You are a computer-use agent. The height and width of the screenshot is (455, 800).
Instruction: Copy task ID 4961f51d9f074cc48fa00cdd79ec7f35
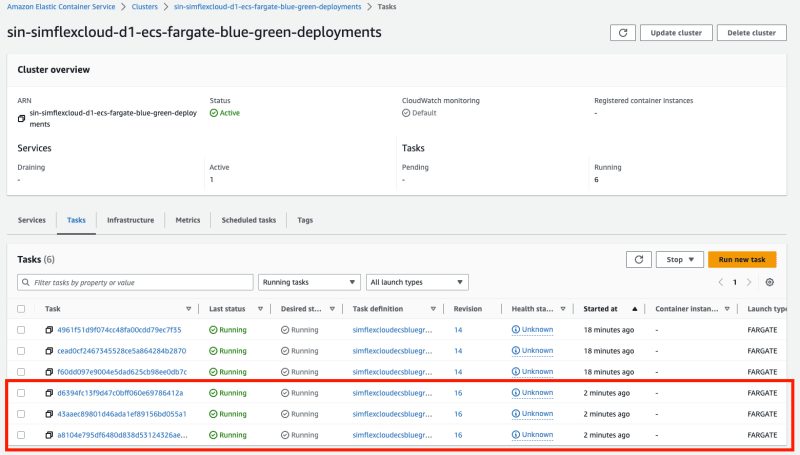(x=49, y=330)
